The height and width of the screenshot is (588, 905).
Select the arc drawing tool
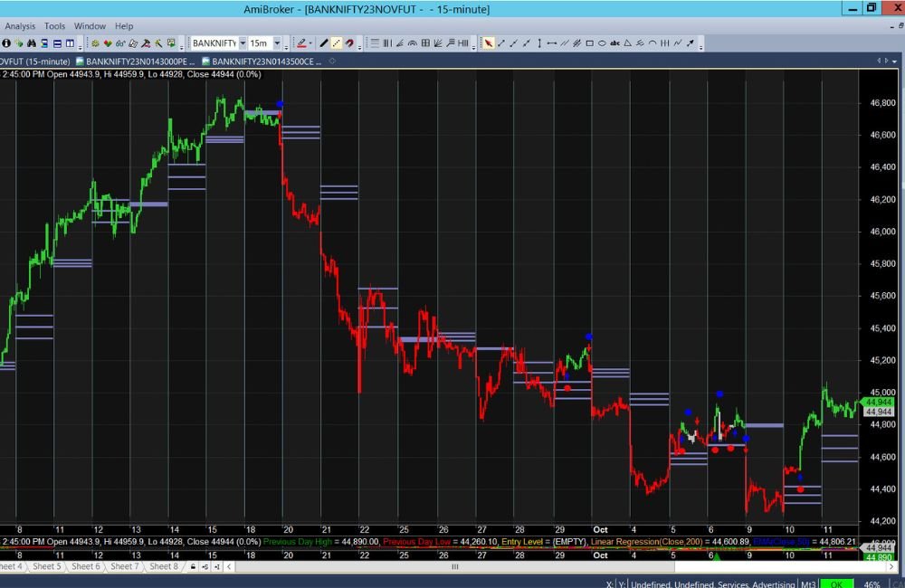click(x=653, y=43)
